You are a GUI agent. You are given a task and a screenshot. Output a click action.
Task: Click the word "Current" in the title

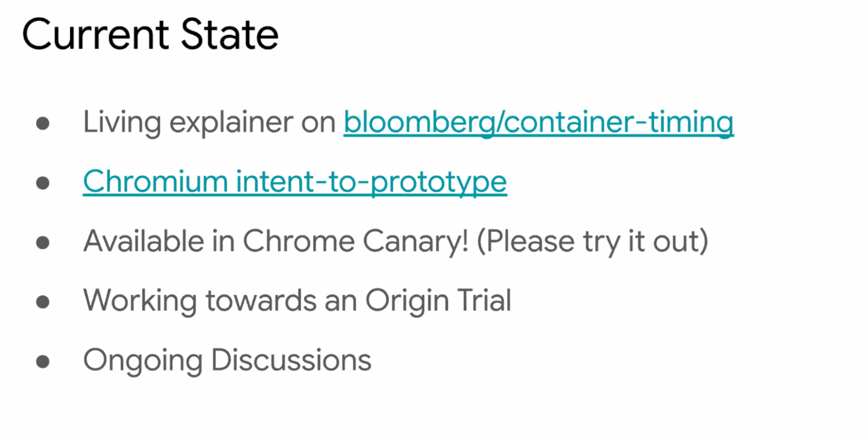pos(96,34)
